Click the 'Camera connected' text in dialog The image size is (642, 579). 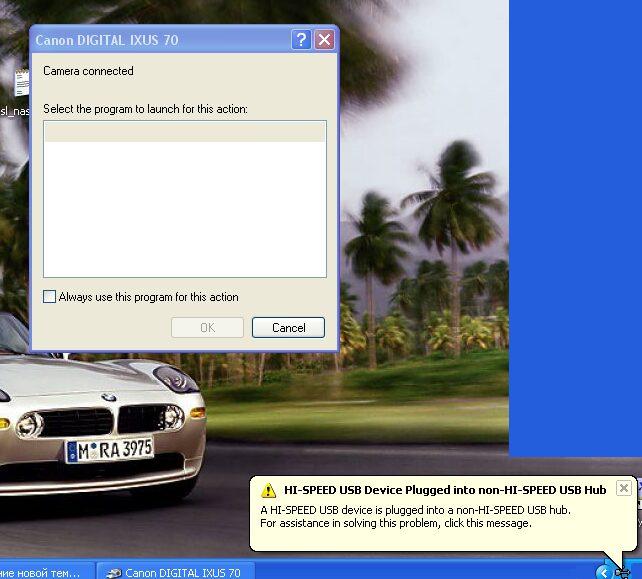click(x=88, y=71)
